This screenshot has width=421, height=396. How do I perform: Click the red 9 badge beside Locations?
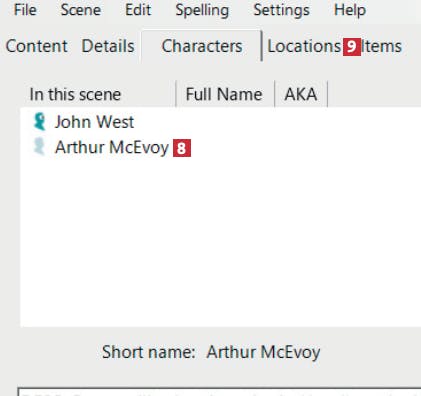(x=352, y=46)
